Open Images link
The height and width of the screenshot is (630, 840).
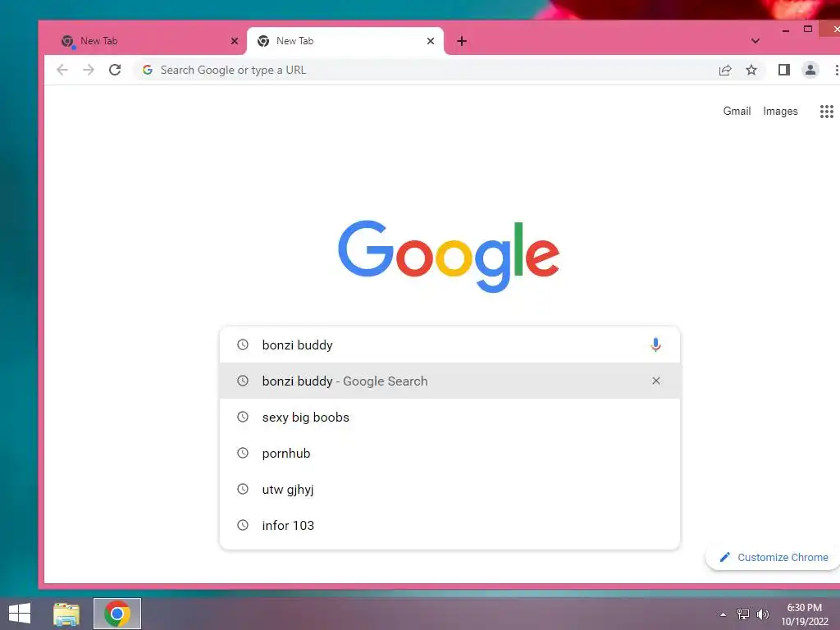780,111
